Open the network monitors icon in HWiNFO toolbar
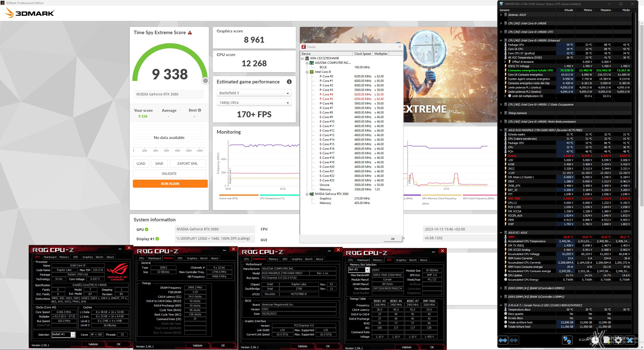 567,340
